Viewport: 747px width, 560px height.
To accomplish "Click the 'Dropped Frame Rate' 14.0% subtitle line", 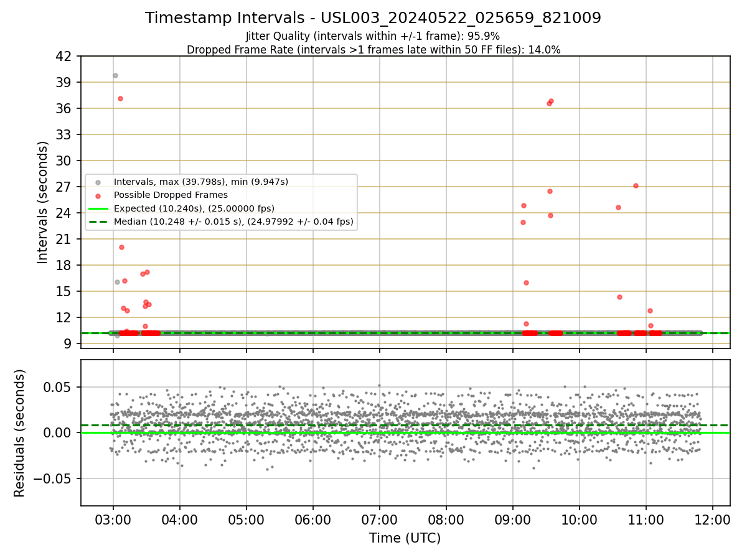I will click(374, 50).
